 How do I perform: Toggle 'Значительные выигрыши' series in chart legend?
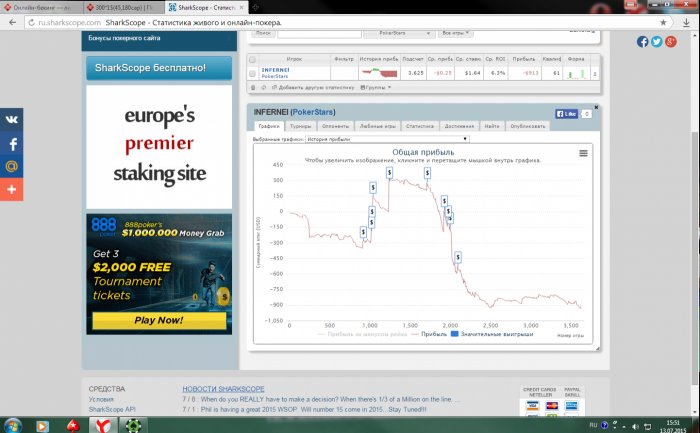click(492, 334)
